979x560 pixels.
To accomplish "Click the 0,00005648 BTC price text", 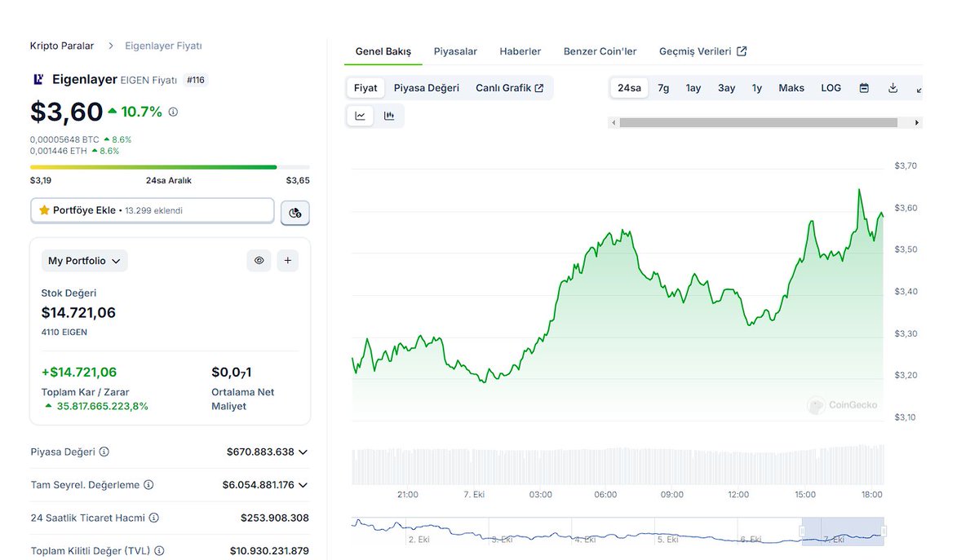I will (x=64, y=139).
